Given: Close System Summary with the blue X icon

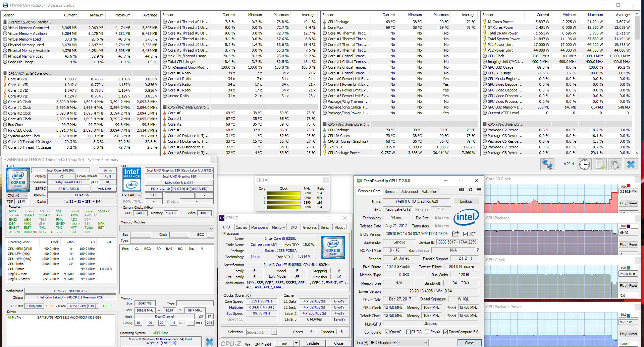Looking at the screenshot, I should (x=210, y=342).
